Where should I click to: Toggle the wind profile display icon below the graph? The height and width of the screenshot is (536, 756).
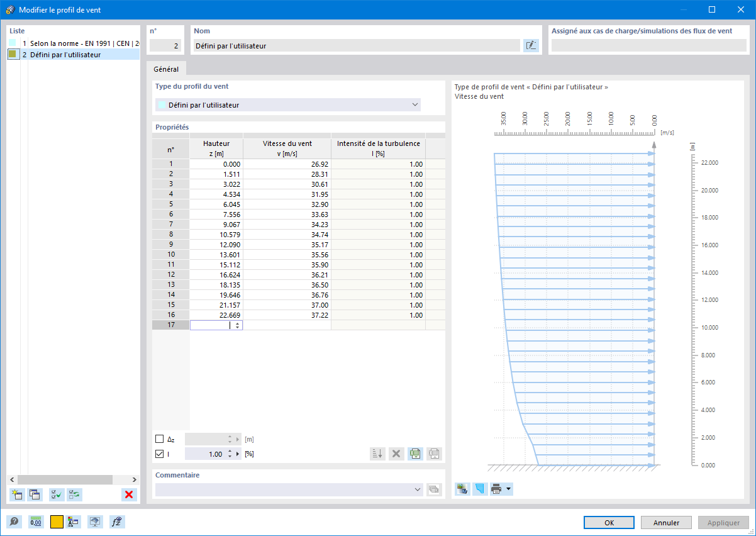click(x=480, y=489)
